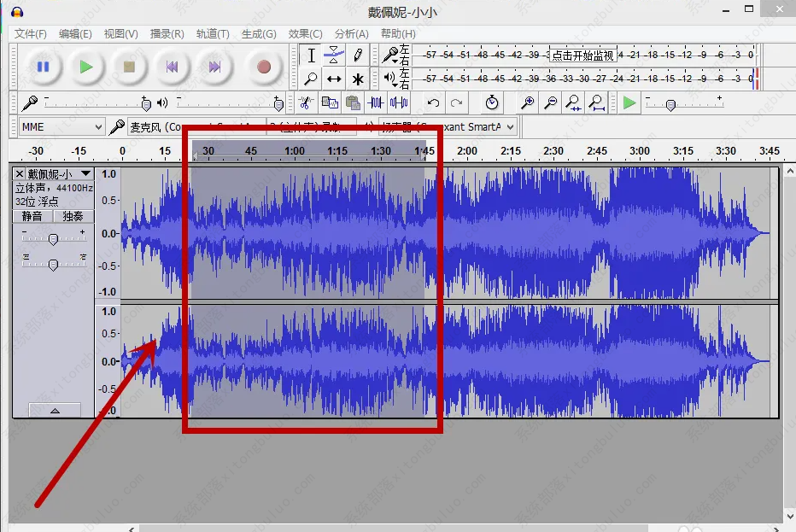Click the vertical scrollbar up arrow

click(790, 171)
